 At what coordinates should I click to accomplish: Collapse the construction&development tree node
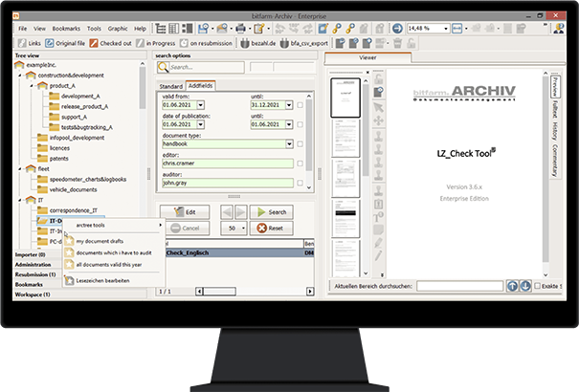coord(20,76)
